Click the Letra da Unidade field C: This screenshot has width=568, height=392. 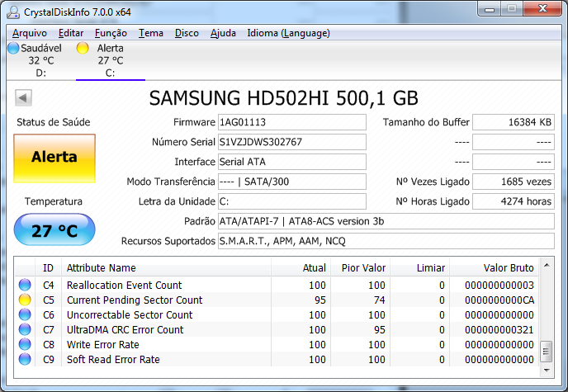pyautogui.click(x=292, y=201)
